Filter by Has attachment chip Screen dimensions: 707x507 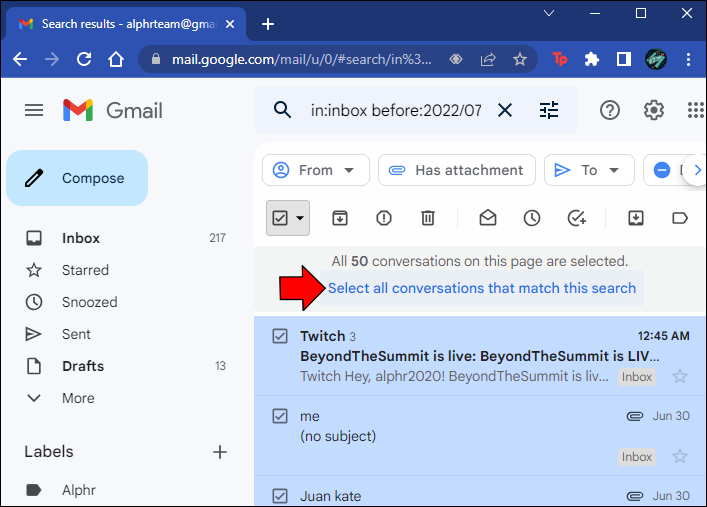point(457,170)
